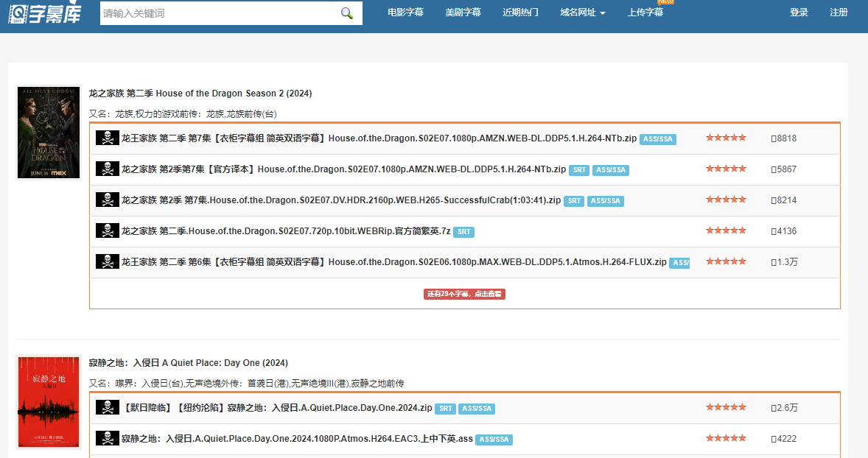This screenshot has width=868, height=458.
Task: Click star rating of S02E06 FLUX row
Action: click(x=726, y=261)
